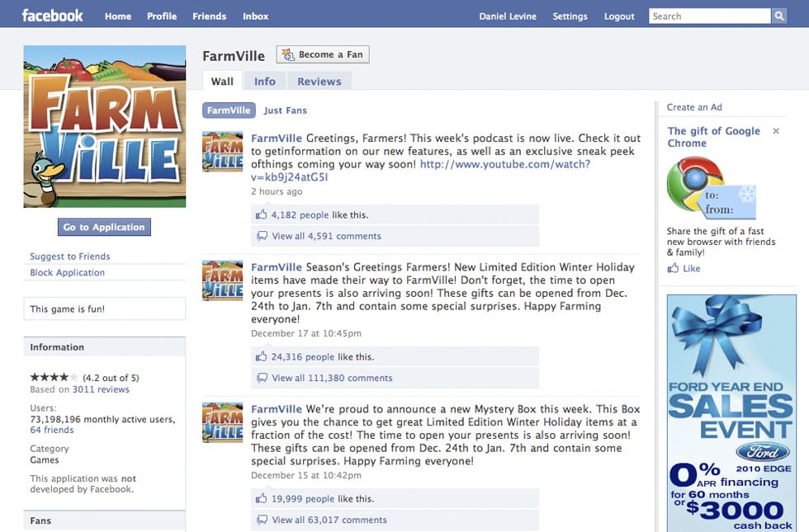Open the Inbox
The height and width of the screenshot is (532, 809).
point(256,16)
